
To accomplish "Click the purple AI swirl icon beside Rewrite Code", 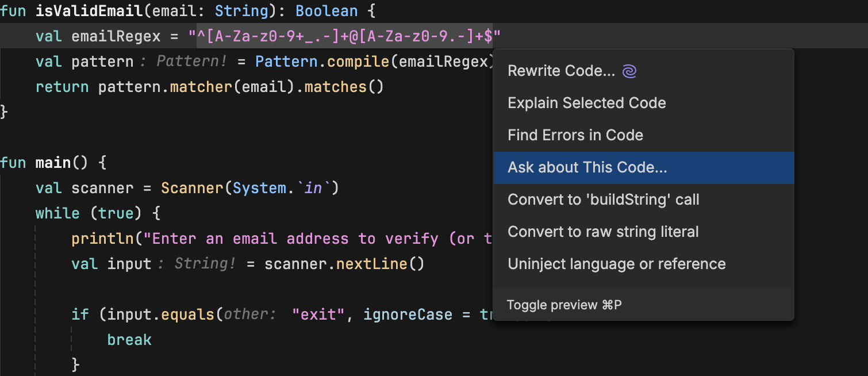I will tap(629, 70).
